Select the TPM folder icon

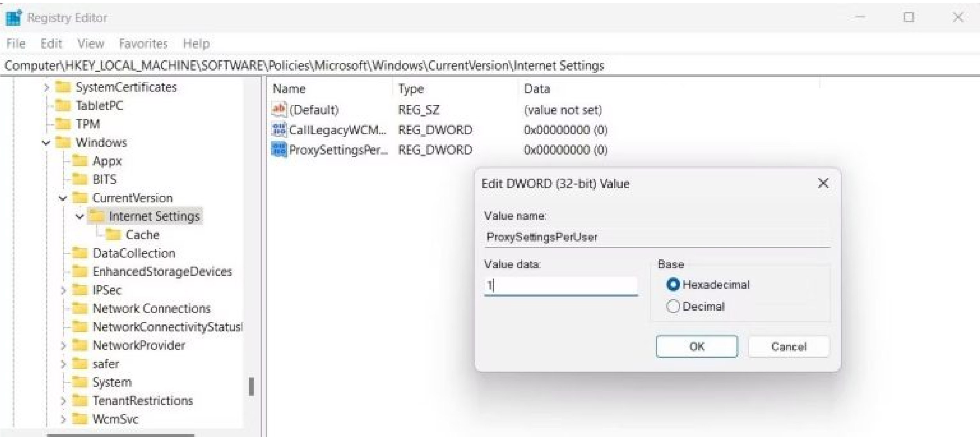point(63,124)
